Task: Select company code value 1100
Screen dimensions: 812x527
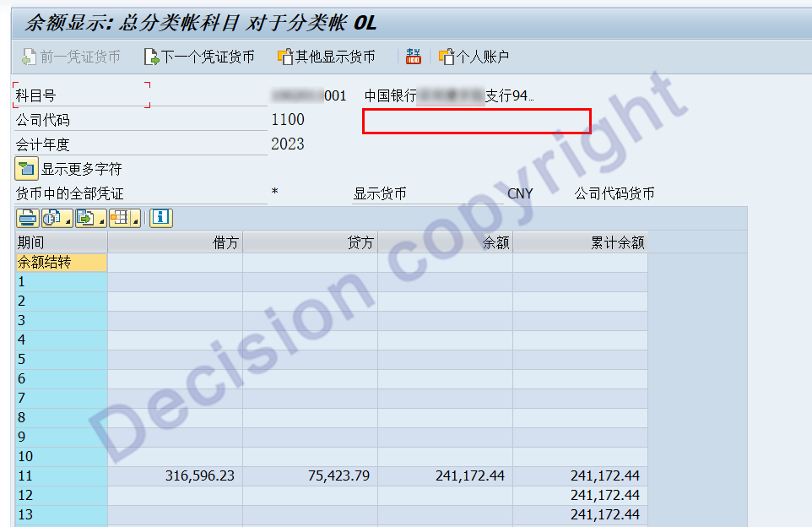Action: [288, 120]
